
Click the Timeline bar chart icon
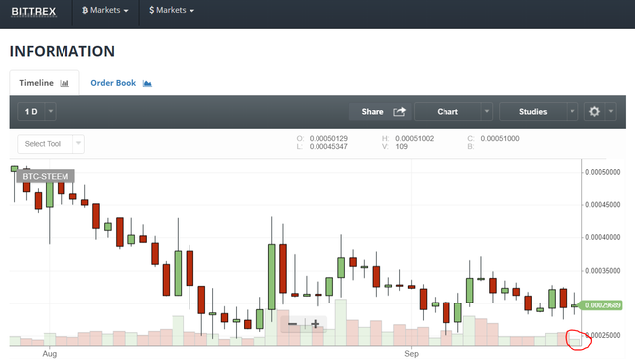64,84
